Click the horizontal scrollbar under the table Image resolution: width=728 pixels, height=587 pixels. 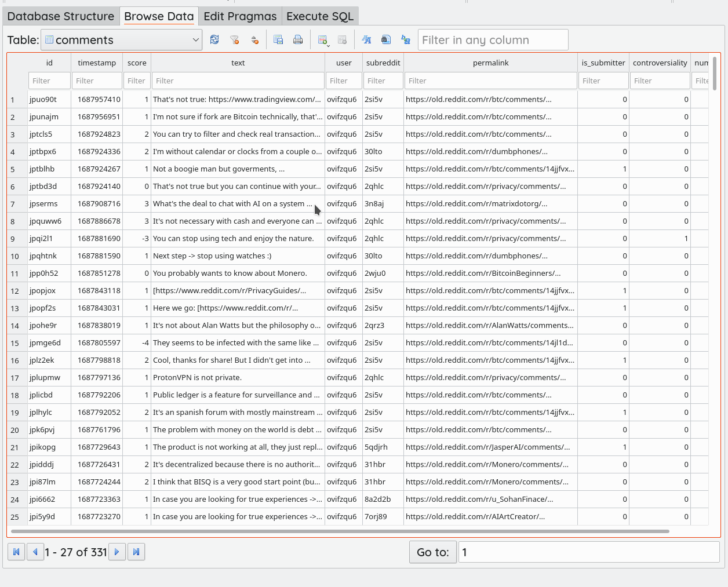pos(340,531)
